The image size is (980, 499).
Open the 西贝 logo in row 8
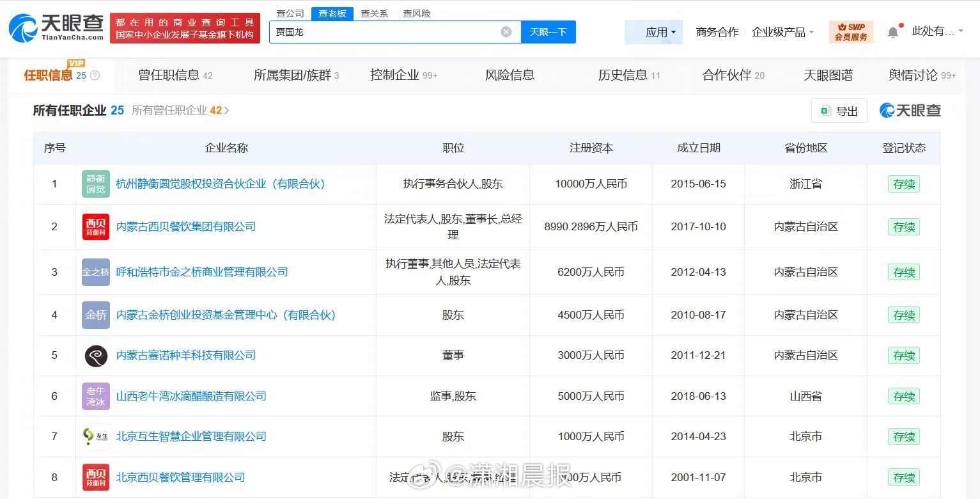pyautogui.click(x=96, y=477)
